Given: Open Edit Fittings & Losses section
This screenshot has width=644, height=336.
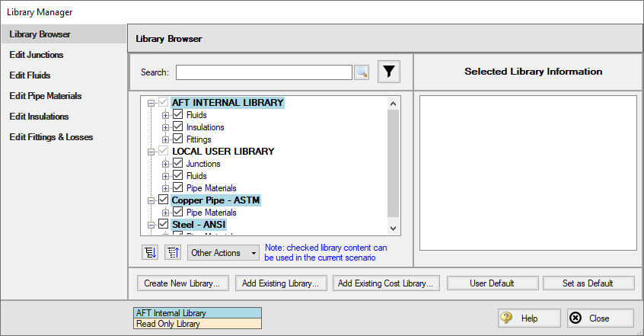Looking at the screenshot, I should (51, 137).
